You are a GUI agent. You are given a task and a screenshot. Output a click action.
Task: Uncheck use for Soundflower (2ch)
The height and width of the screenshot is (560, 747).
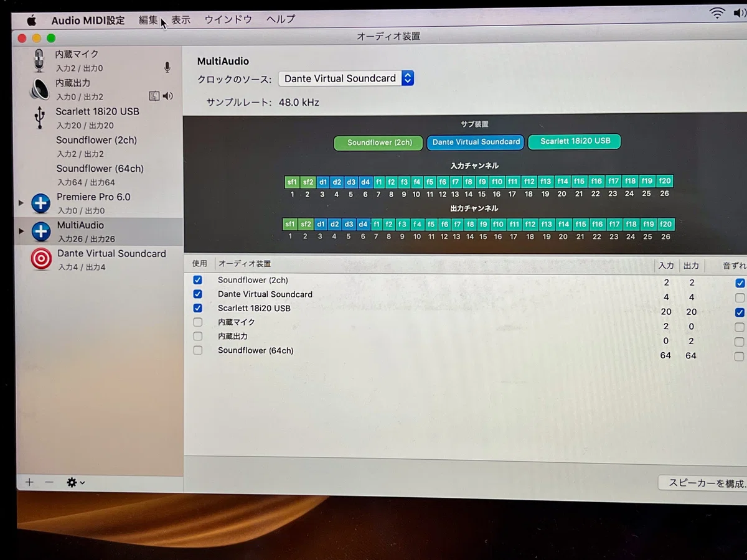(x=197, y=280)
